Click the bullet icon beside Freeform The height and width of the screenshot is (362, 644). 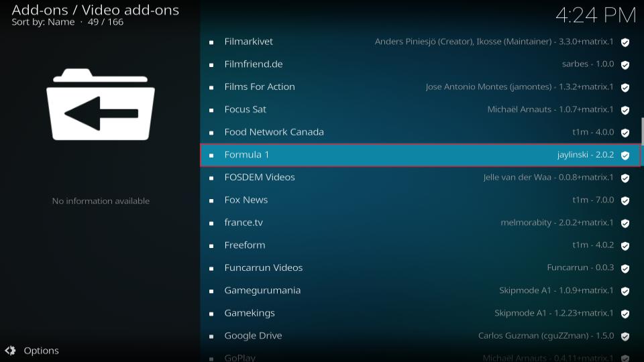(x=211, y=245)
